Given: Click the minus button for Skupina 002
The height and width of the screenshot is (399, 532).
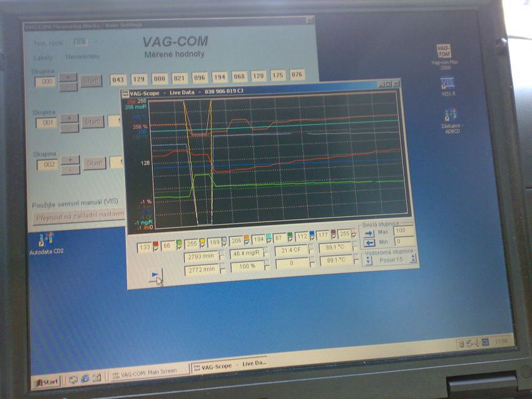Looking at the screenshot, I should coord(70,170).
